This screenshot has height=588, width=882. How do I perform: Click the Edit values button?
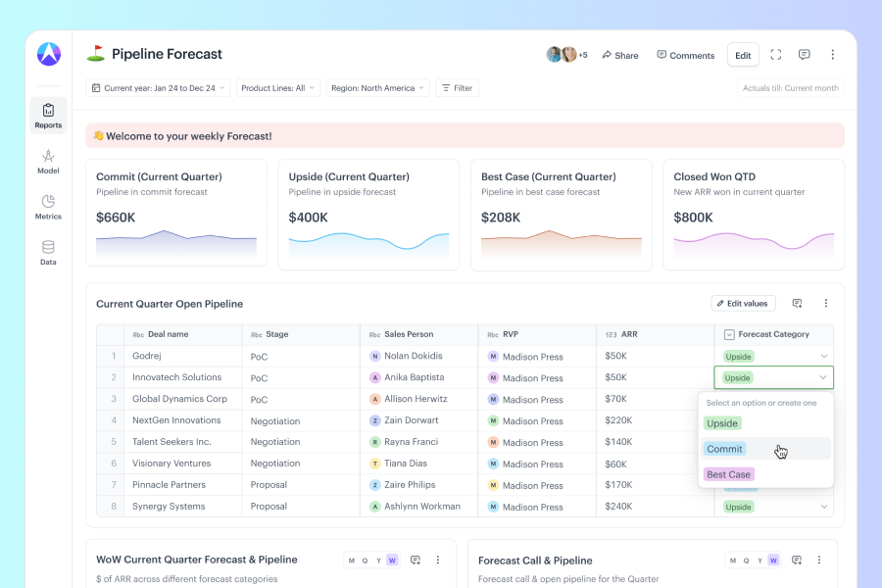click(743, 304)
